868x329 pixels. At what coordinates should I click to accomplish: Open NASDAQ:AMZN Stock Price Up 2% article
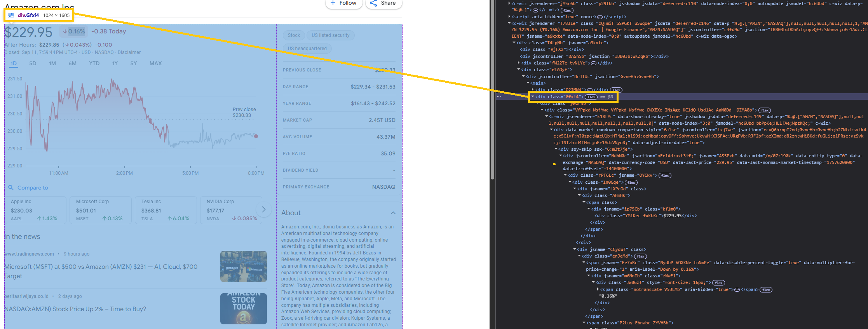75,309
